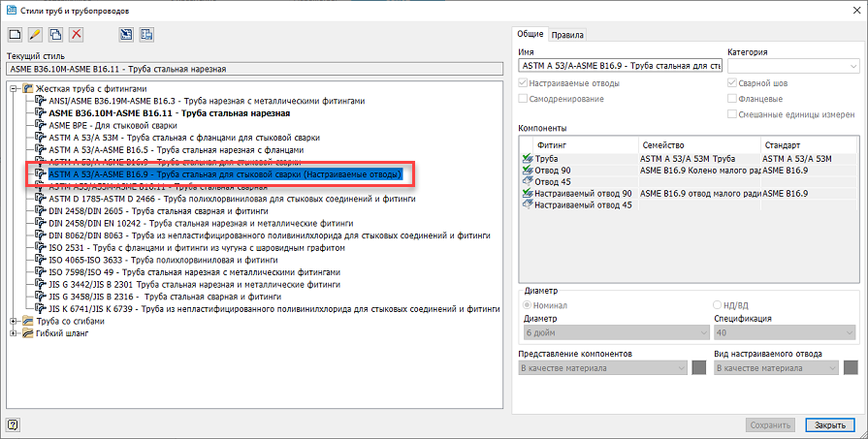The image size is (868, 439).
Task: Select ISO 4065-ISO 3633 style
Action: [163, 260]
